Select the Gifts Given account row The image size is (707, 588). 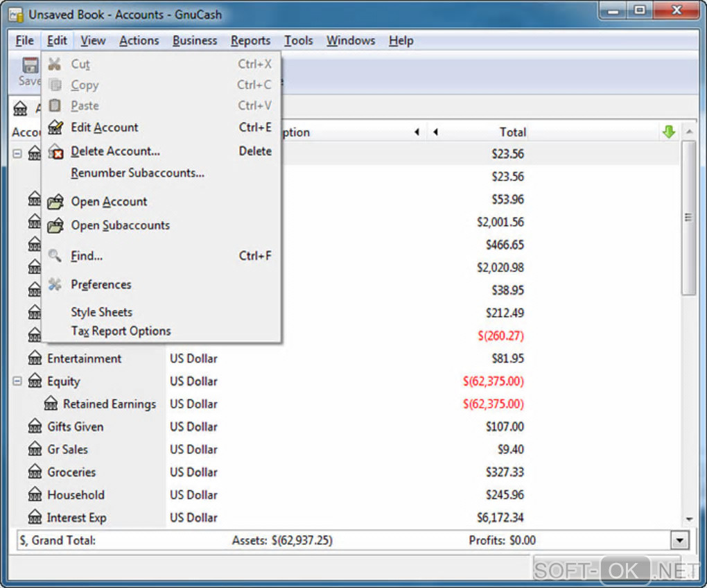345,426
